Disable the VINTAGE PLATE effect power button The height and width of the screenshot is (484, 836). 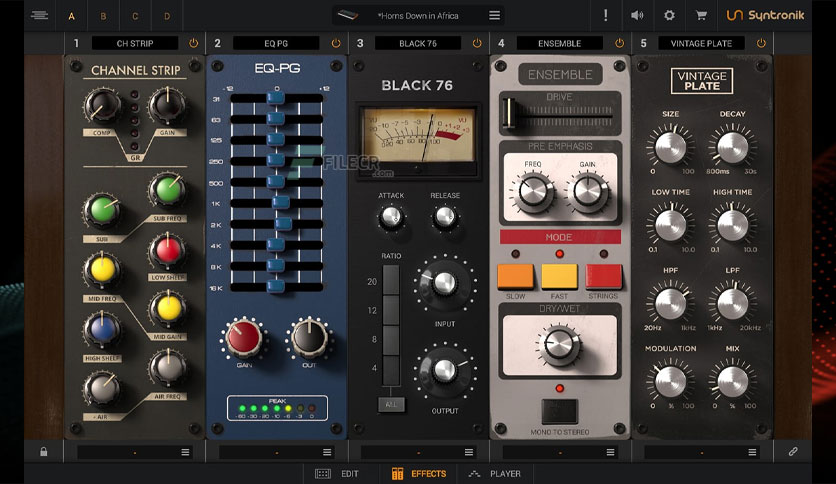(x=761, y=43)
